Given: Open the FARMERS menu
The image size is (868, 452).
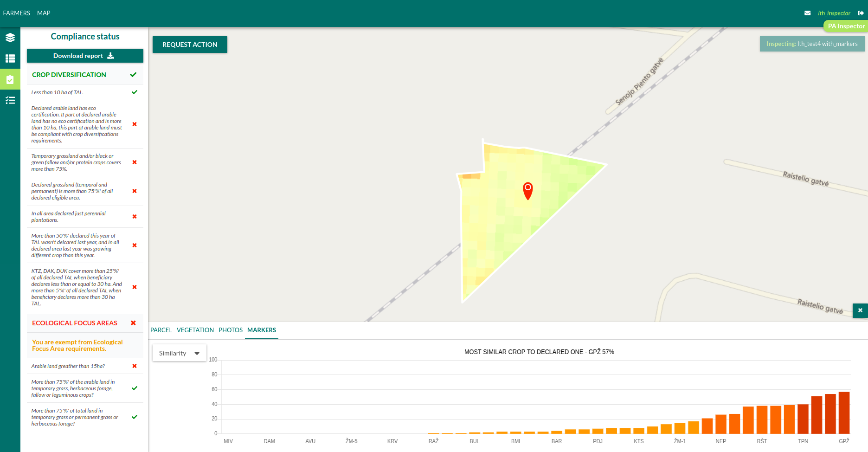Looking at the screenshot, I should [17, 13].
